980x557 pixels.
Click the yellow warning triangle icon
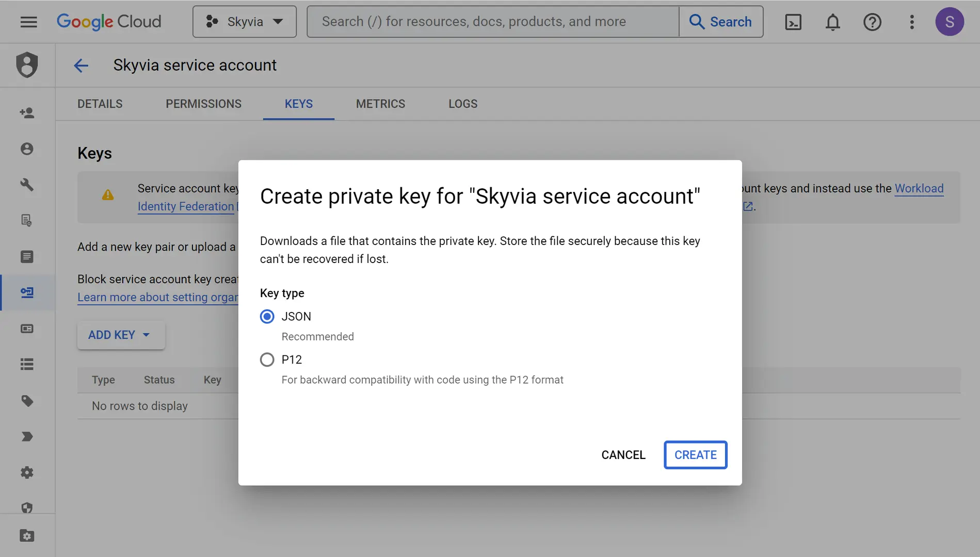(x=108, y=195)
